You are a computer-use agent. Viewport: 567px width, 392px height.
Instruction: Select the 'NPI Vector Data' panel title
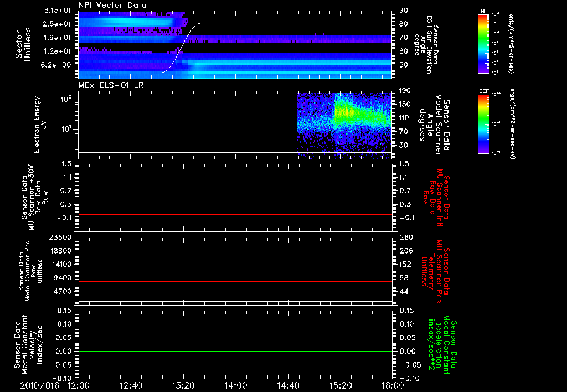(x=112, y=5)
